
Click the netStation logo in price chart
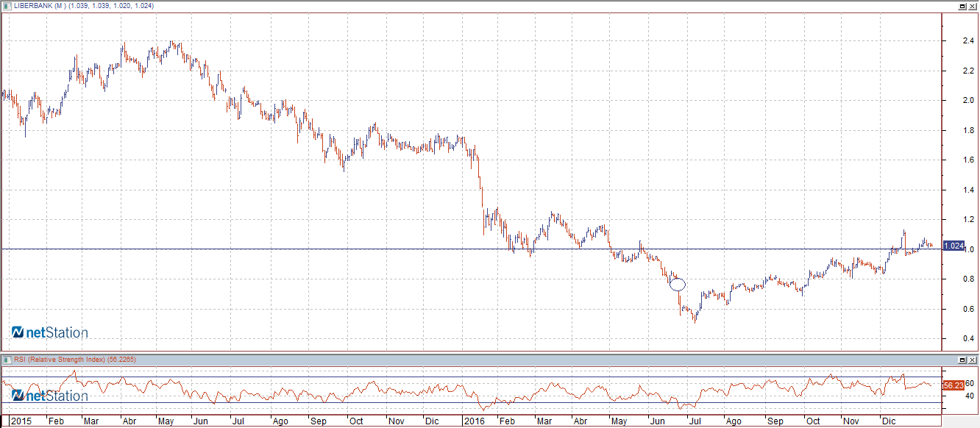(49, 333)
